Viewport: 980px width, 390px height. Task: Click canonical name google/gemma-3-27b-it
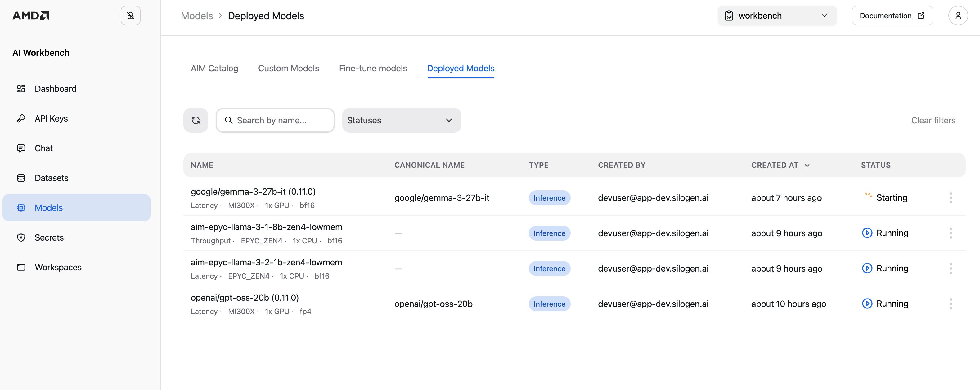[442, 198]
